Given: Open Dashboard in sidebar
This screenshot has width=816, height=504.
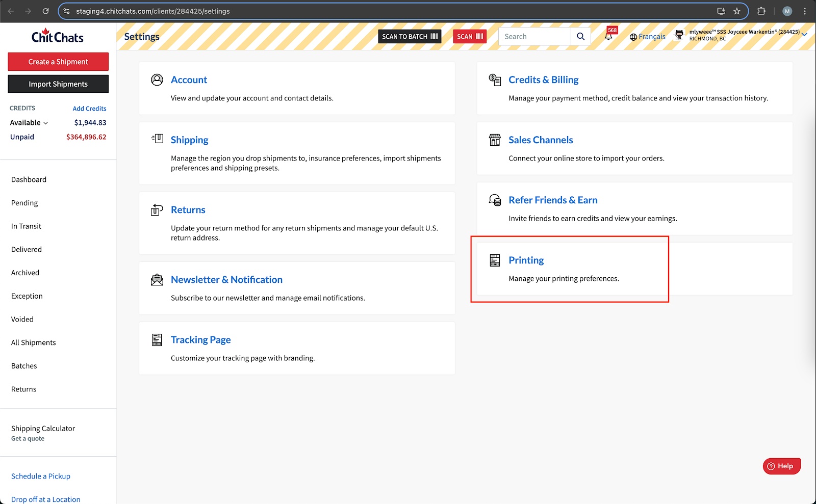Looking at the screenshot, I should (29, 179).
